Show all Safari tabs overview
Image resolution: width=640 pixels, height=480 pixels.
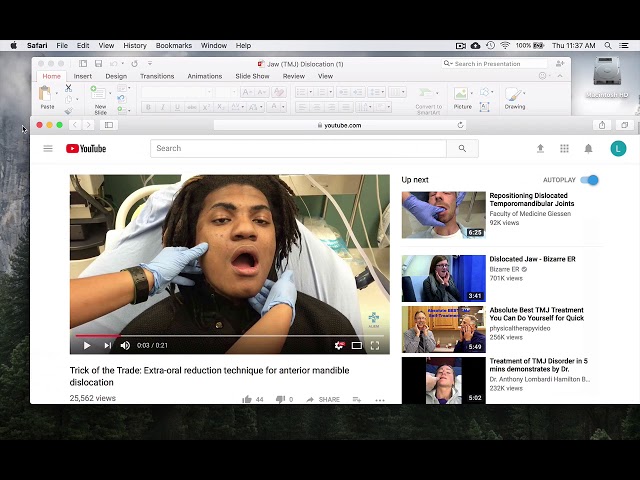point(624,125)
